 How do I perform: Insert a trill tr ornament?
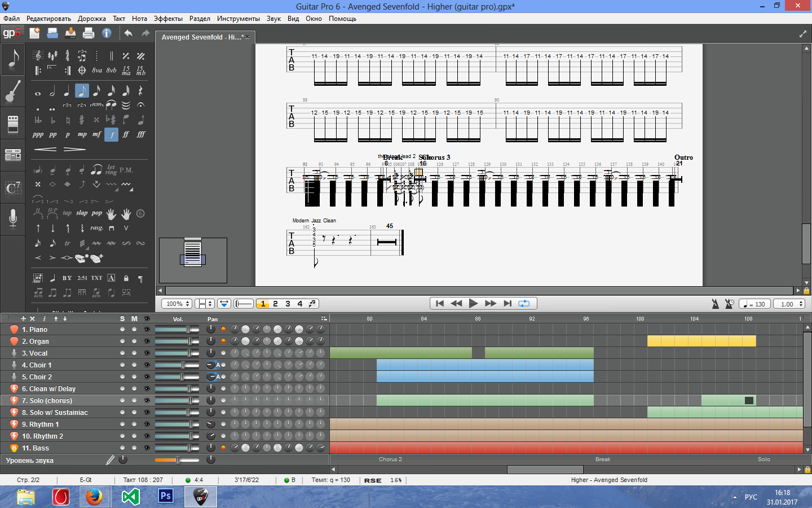67,243
